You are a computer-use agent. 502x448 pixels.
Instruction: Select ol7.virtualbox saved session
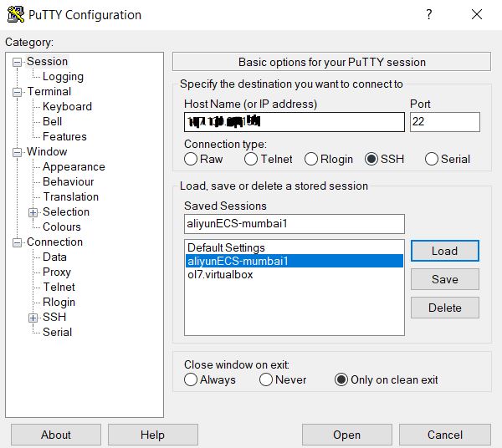click(x=295, y=274)
